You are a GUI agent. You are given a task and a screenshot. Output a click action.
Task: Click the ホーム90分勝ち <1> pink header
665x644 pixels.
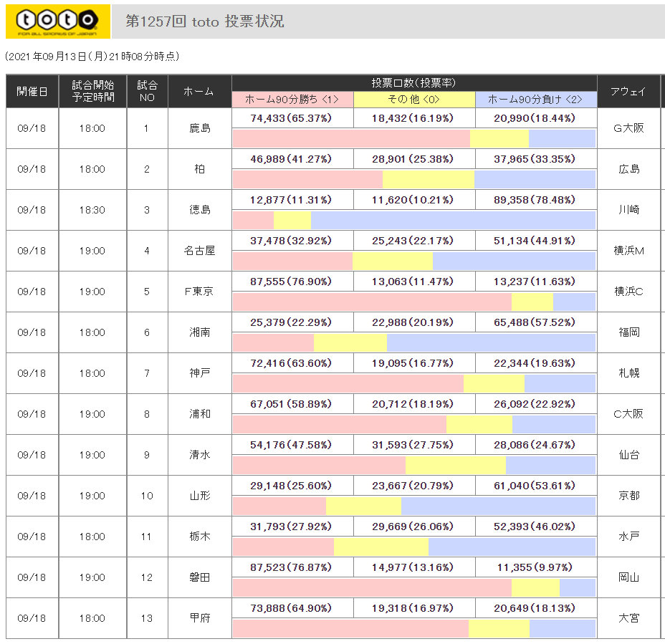pyautogui.click(x=292, y=100)
